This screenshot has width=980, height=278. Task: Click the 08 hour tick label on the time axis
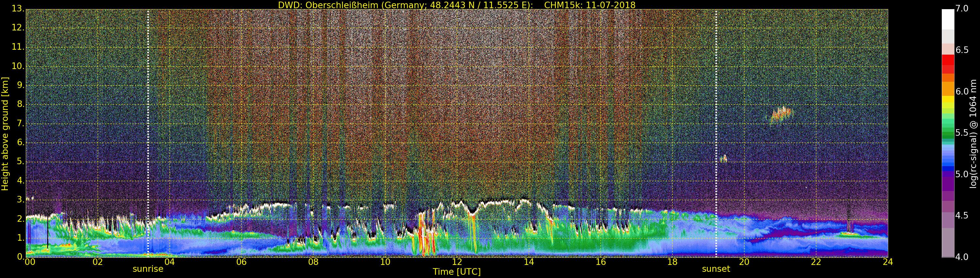click(x=313, y=262)
